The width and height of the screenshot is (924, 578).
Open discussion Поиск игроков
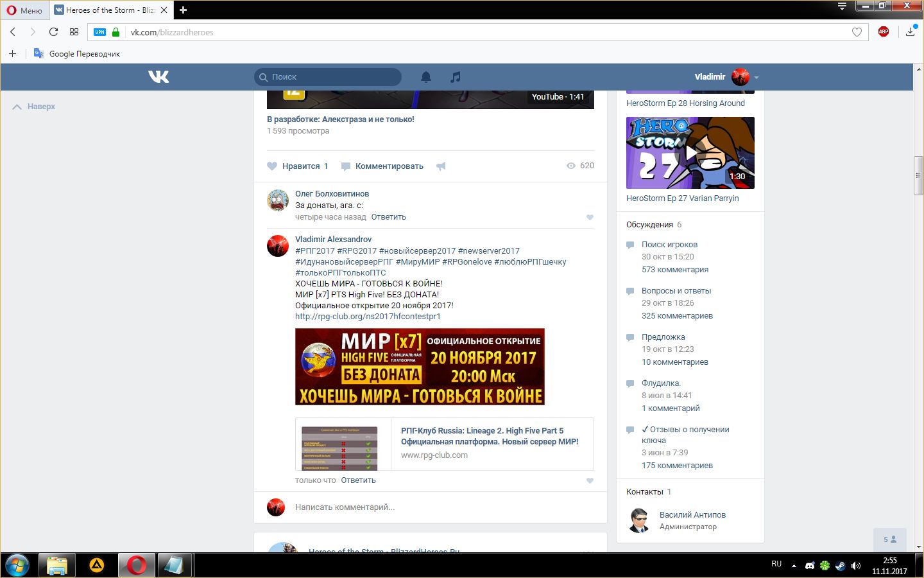[x=669, y=244]
